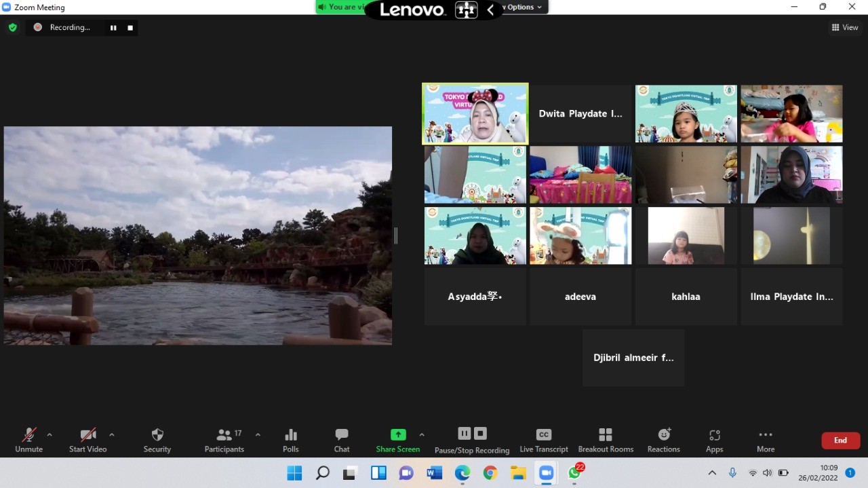
Task: Click the shared lake video screen
Action: point(198,236)
